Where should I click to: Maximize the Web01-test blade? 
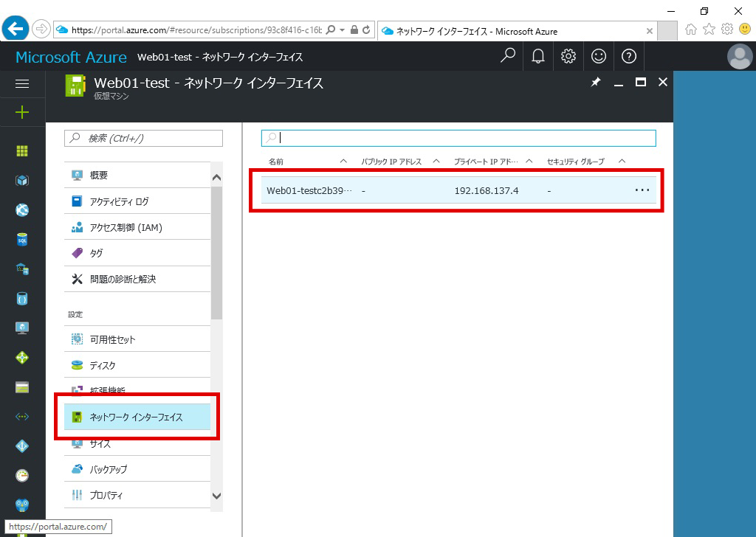click(x=641, y=83)
